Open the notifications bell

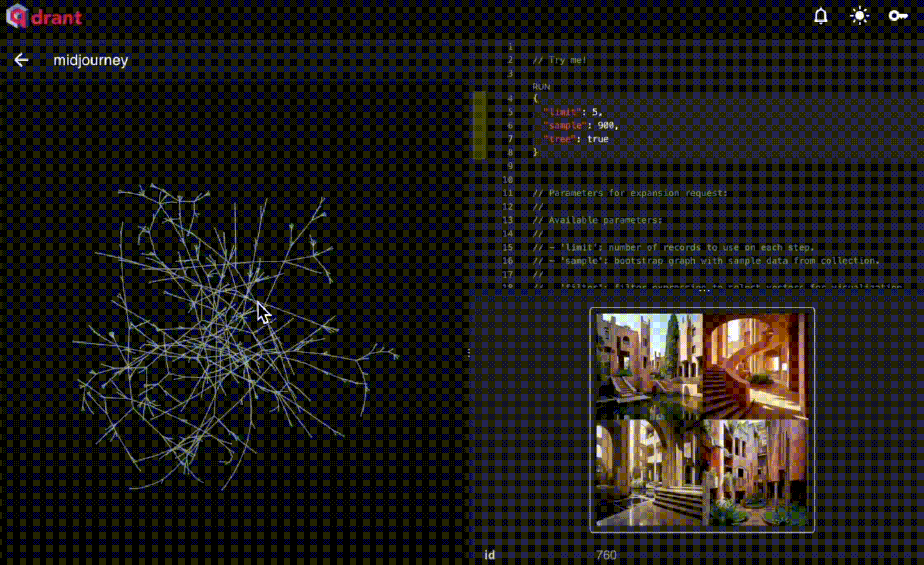coord(821,16)
